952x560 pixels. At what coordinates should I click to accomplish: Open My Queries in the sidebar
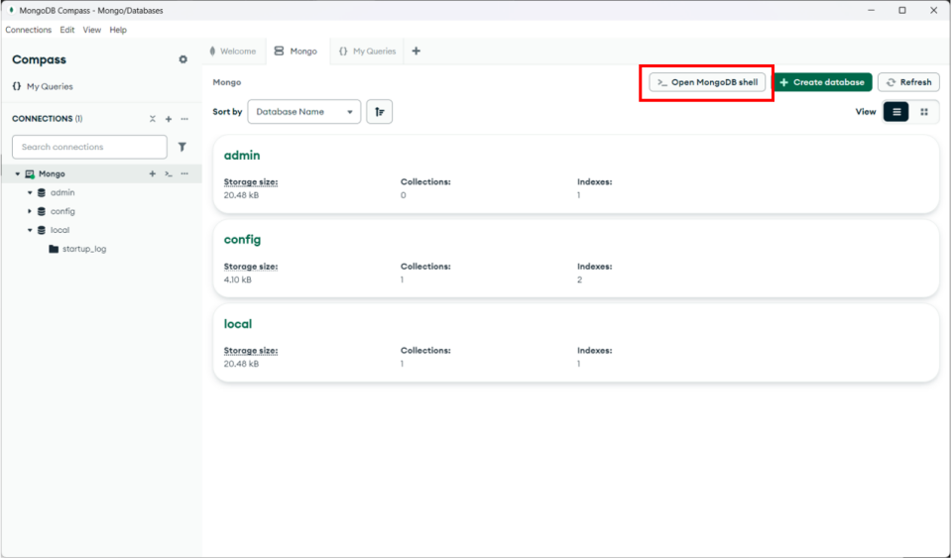tap(43, 87)
